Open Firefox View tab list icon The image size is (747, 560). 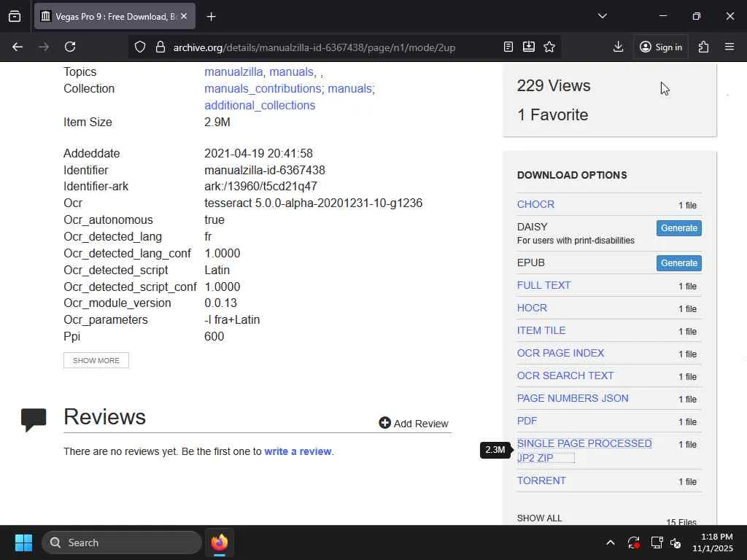15,16
